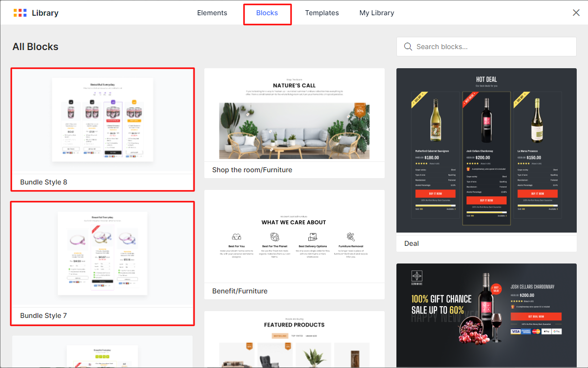The image size is (588, 368).
Task: Click the Get Deal Now button
Action: click(536, 316)
